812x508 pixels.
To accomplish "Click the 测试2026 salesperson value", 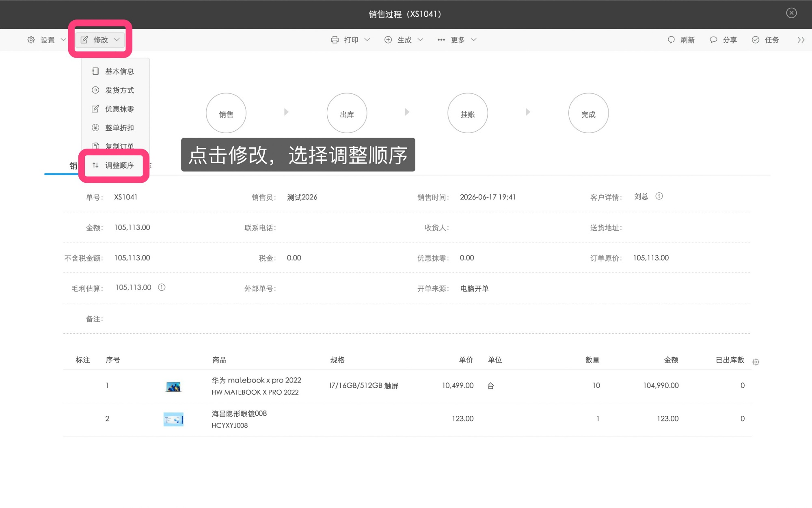I will [302, 197].
